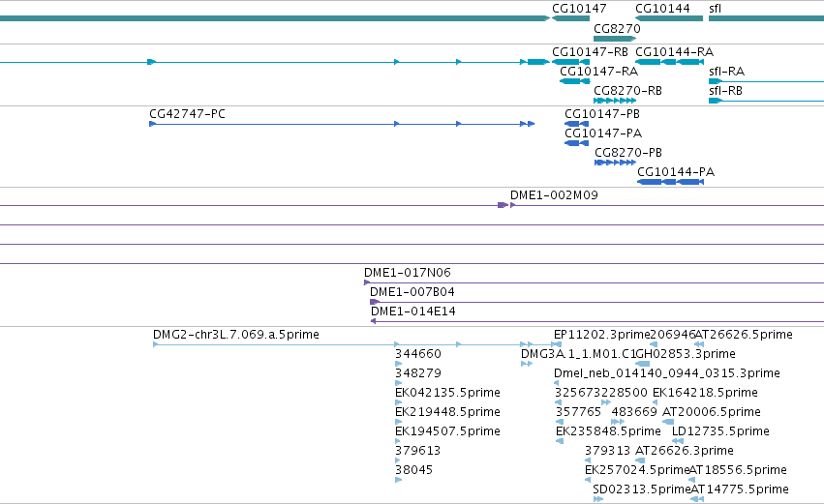Screen dimensions: 824x504
Task: Click EST AT14775.5prime
Action: [x=740, y=490]
